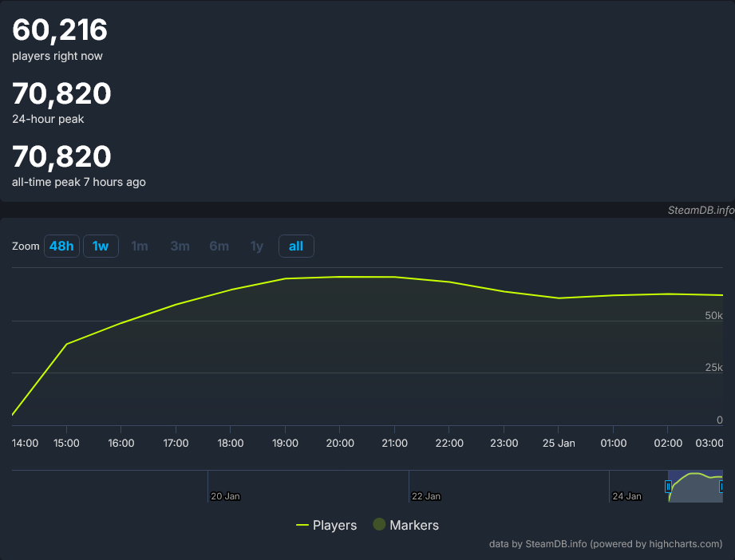Set chart zoom to 1w
The width and height of the screenshot is (735, 560).
tap(101, 246)
